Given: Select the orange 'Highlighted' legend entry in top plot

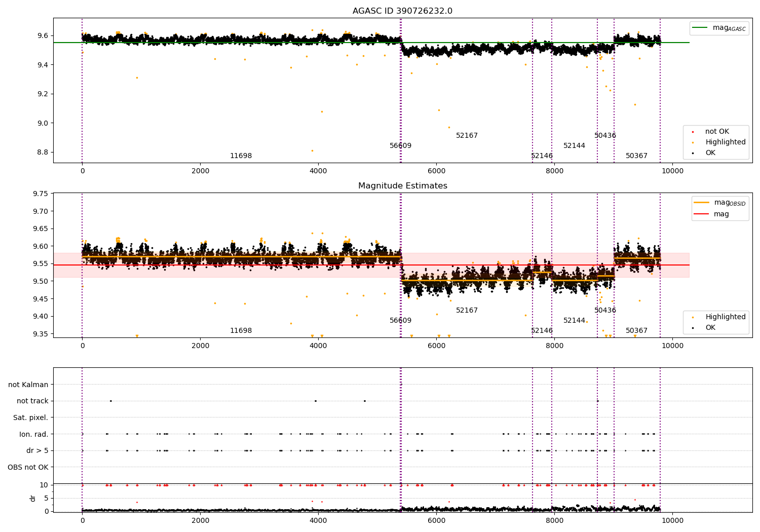Looking at the screenshot, I should 718,142.
